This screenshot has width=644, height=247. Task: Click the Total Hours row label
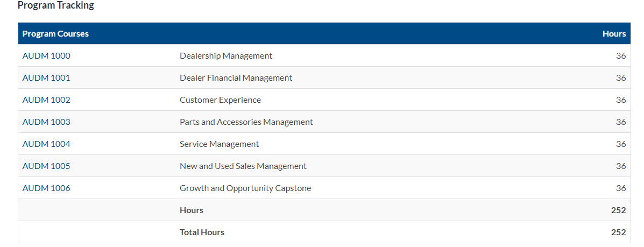(202, 232)
